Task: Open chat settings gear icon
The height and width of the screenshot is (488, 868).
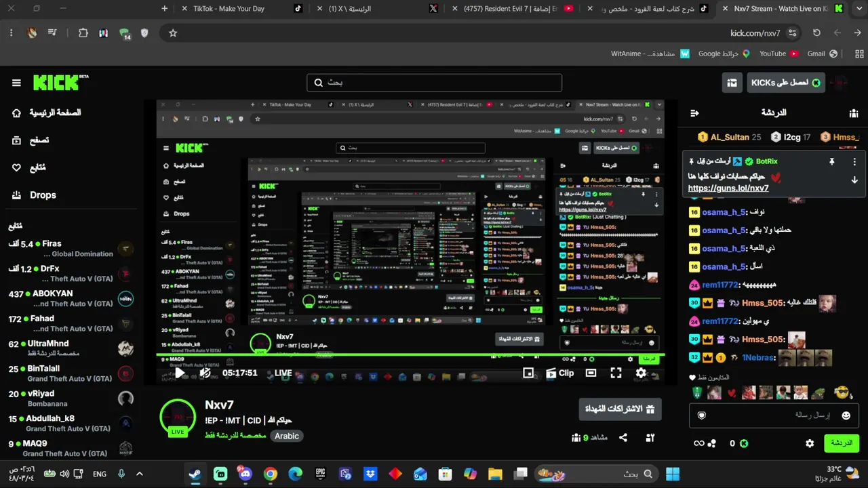Action: pos(810,443)
